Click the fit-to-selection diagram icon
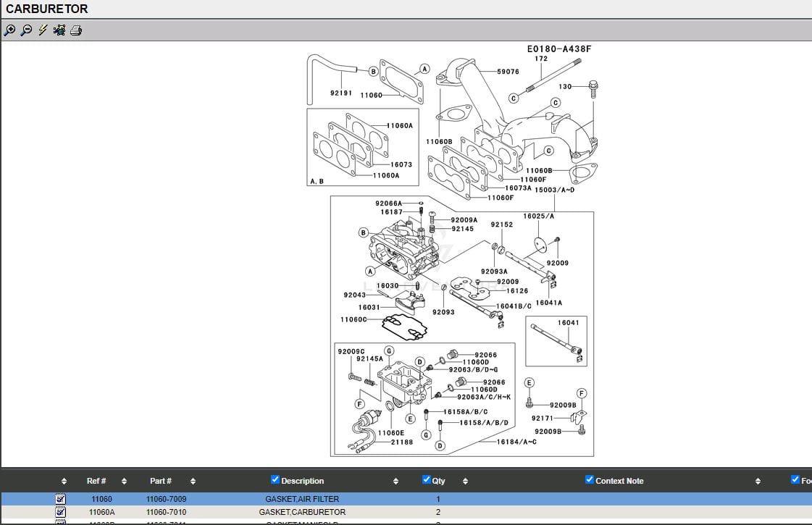812x525 pixels. pyautogui.click(x=59, y=30)
